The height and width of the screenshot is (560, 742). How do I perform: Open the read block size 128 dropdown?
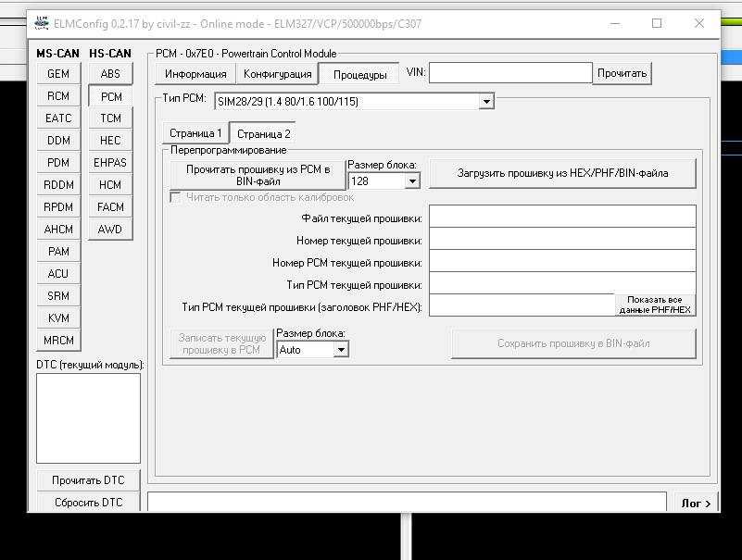(413, 181)
